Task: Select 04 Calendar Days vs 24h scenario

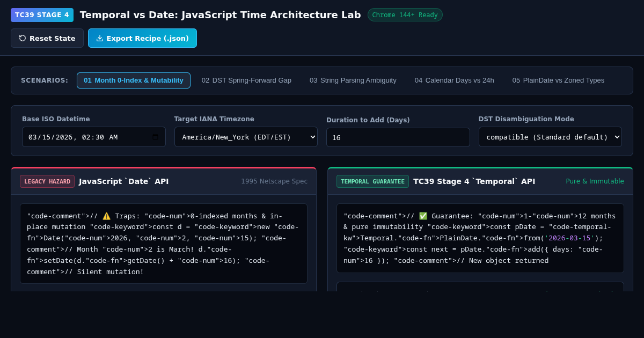Action: (x=455, y=80)
